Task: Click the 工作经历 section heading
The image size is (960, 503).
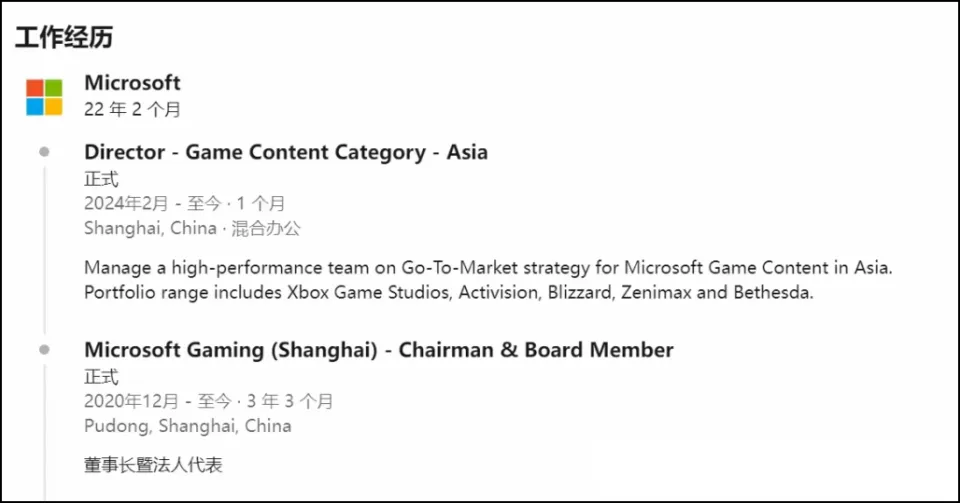Action: (x=64, y=38)
